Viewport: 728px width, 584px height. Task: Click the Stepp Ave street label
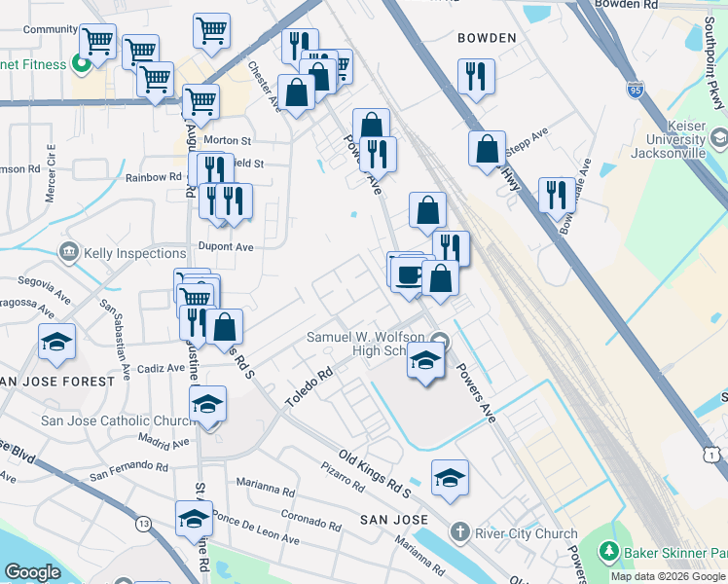pyautogui.click(x=527, y=141)
